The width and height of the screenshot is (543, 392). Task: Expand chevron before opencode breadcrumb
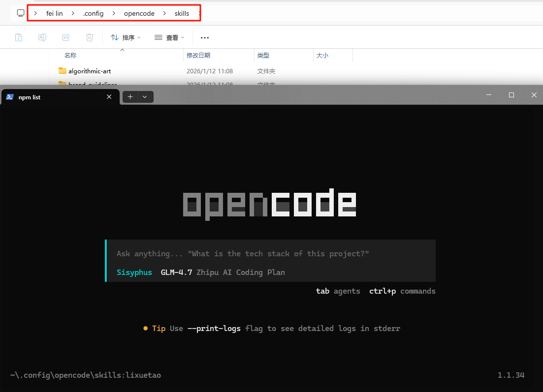[114, 13]
